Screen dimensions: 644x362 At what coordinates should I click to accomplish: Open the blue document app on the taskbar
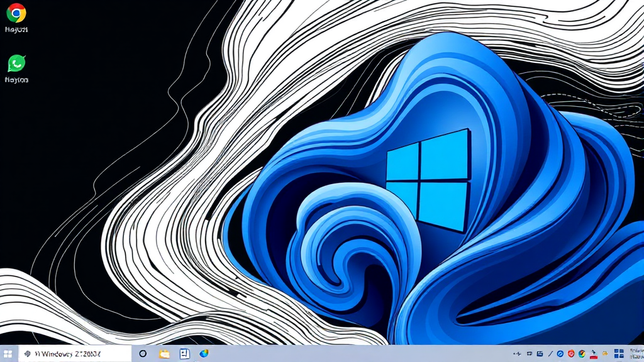click(x=184, y=354)
